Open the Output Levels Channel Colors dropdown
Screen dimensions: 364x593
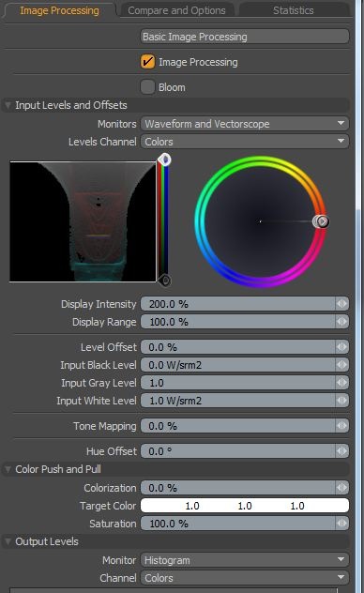[x=245, y=578]
